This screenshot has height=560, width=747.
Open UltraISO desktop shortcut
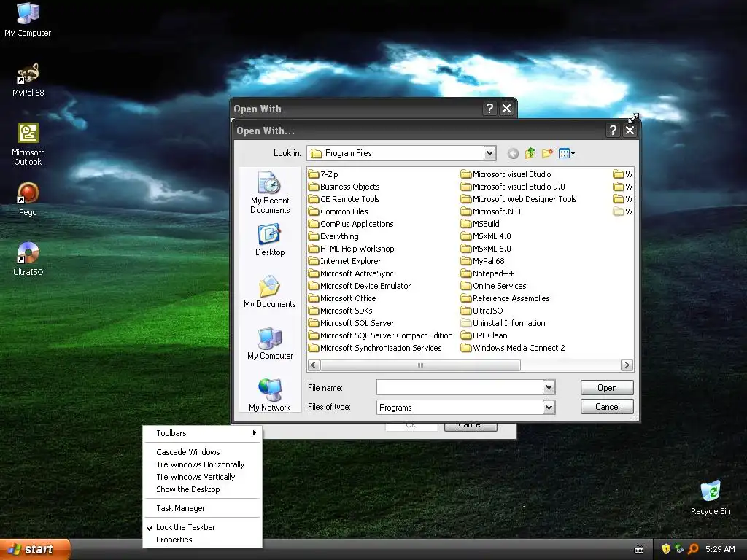click(x=28, y=259)
